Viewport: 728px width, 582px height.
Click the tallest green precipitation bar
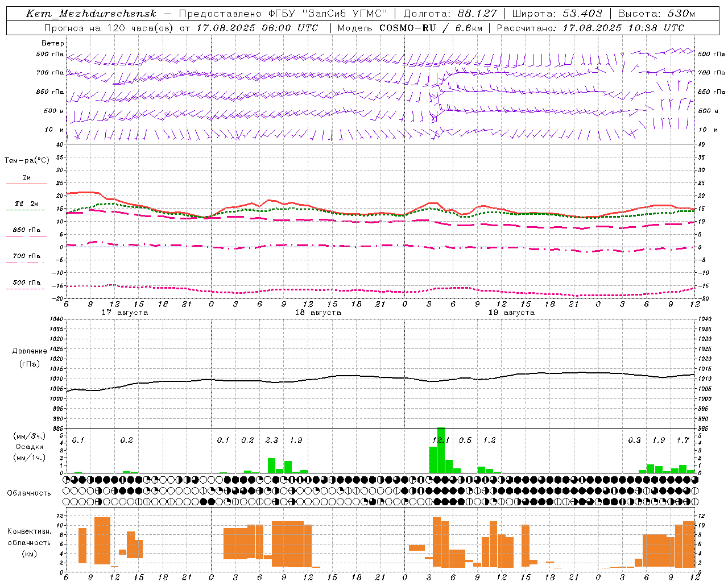click(x=441, y=450)
